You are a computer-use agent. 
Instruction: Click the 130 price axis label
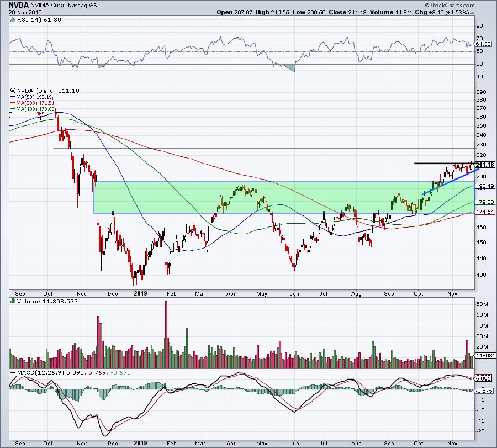click(x=481, y=275)
